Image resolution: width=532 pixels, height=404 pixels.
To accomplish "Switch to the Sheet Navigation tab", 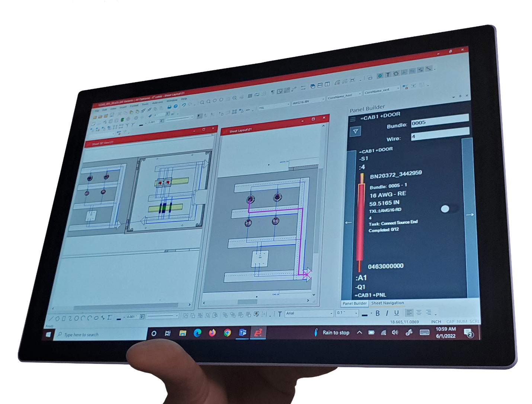I will click(x=388, y=303).
